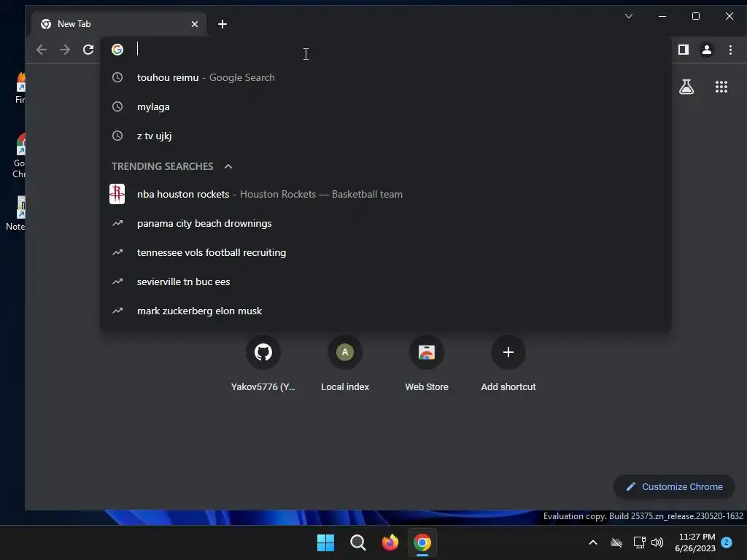The image size is (747, 560).
Task: Click the clock icon beside mylaga
Action: (x=117, y=106)
